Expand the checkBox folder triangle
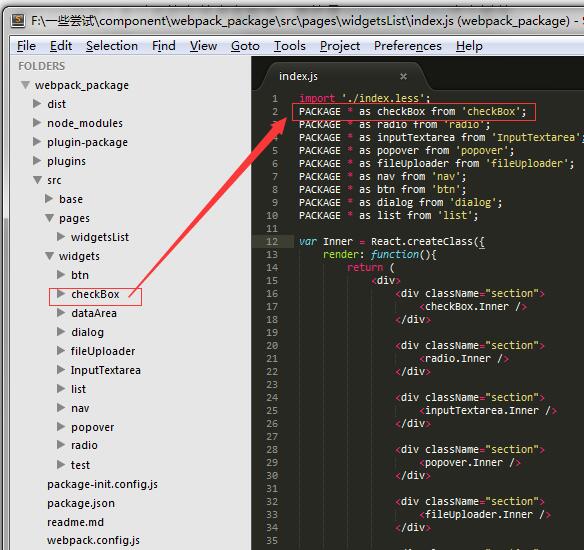Viewport: 584px width, 550px height. tap(61, 293)
